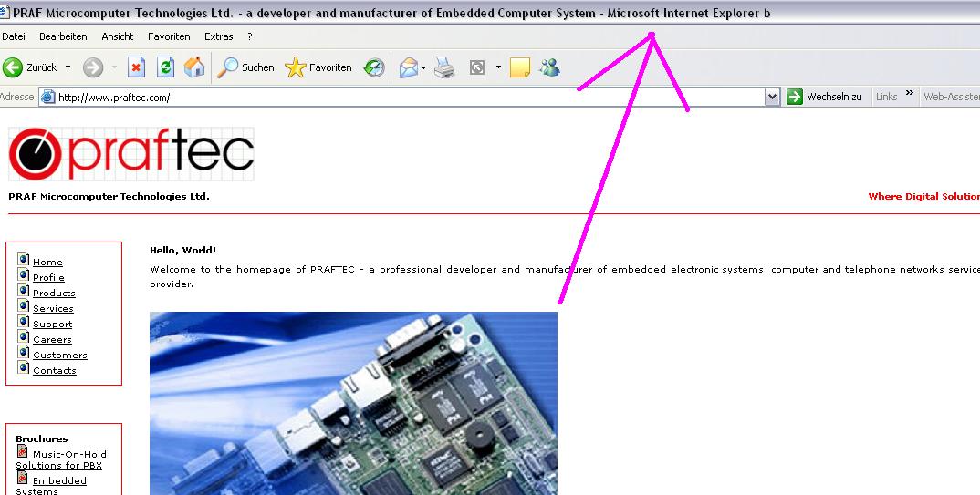Click the Mail envelope icon
The height and width of the screenshot is (495, 980).
point(408,67)
